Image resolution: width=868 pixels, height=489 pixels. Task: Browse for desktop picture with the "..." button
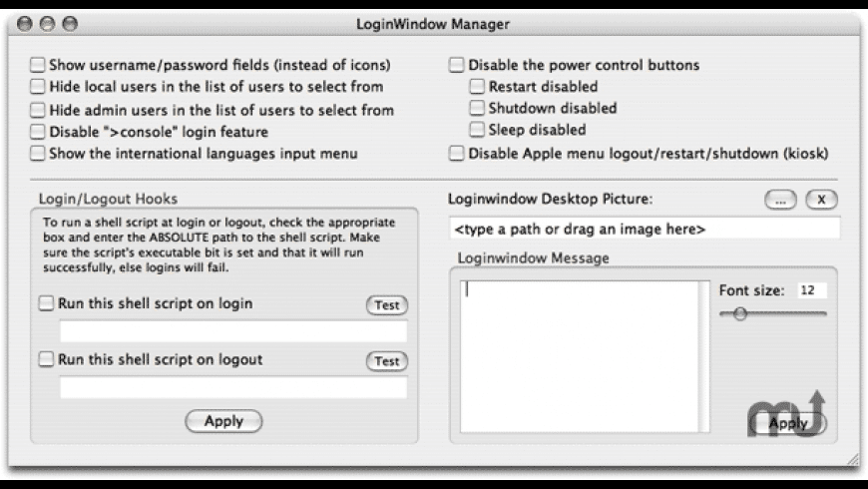click(x=780, y=200)
